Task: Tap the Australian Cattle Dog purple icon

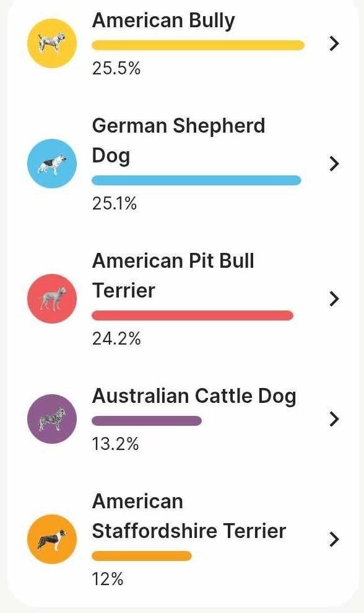Action: (52, 419)
